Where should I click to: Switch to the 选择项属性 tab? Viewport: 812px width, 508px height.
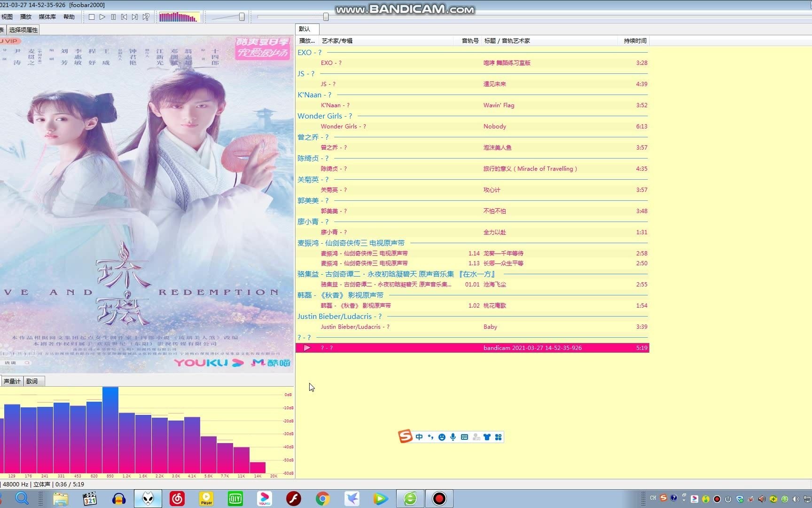click(x=23, y=30)
